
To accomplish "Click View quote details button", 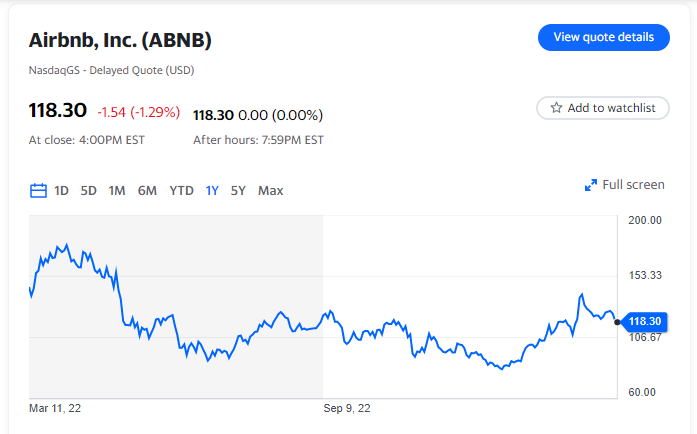I will click(x=603, y=37).
